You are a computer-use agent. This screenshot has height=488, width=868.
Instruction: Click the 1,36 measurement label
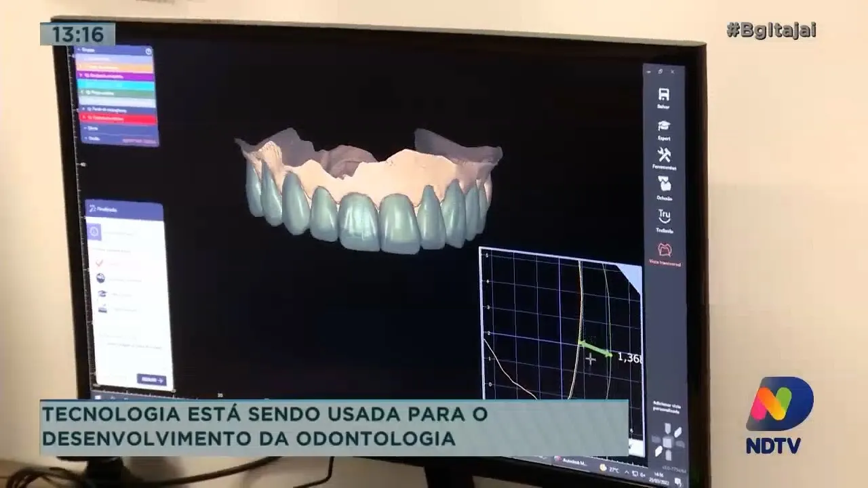pos(629,357)
